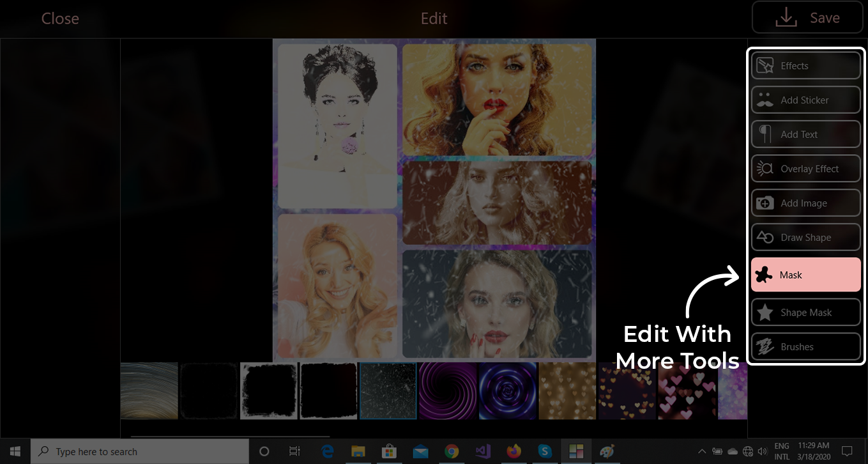868x464 pixels.
Task: Close the Edit screen
Action: (x=60, y=19)
